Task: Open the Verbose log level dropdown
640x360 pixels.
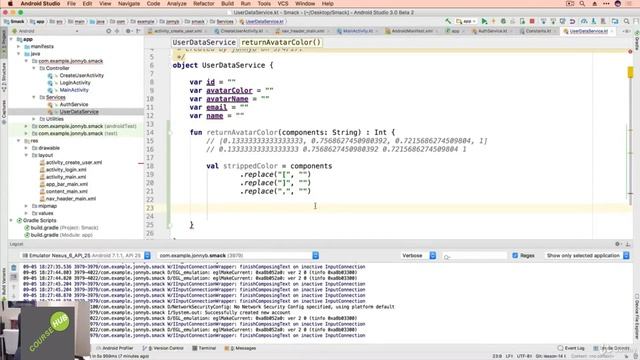Action: click(x=419, y=256)
